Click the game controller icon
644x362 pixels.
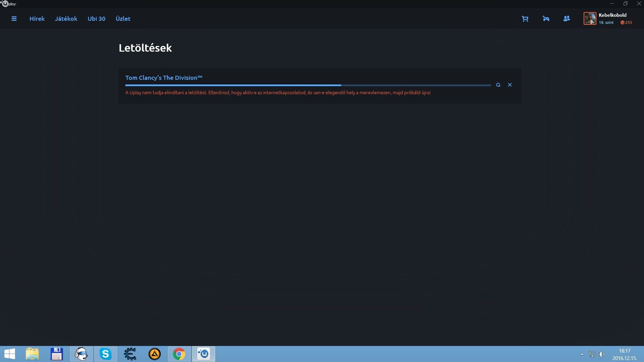pyautogui.click(x=546, y=19)
